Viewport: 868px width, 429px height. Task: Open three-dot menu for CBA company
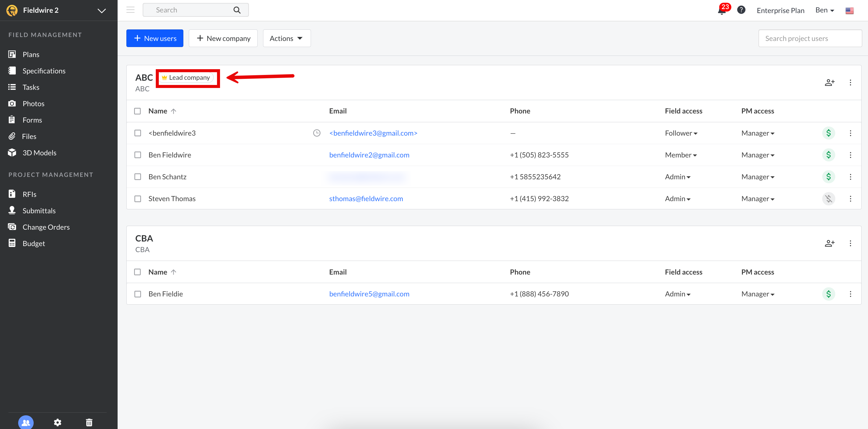coord(850,244)
